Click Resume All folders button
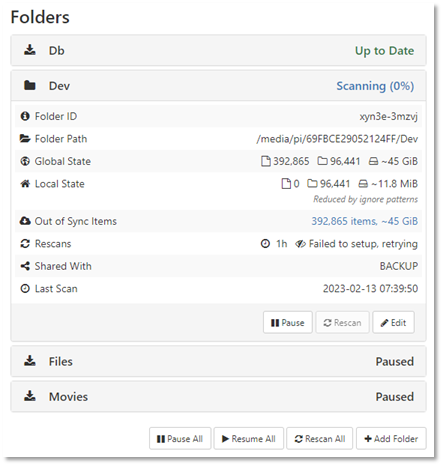 (x=249, y=439)
